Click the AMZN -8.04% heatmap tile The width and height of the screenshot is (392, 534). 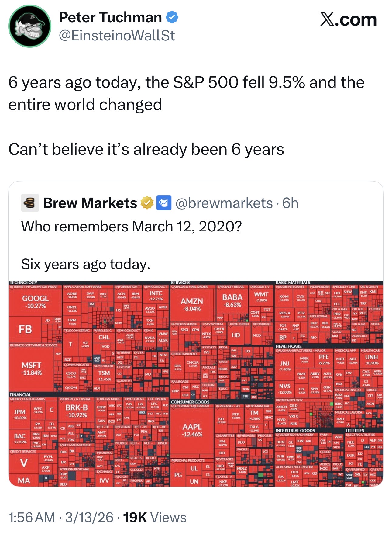coord(192,304)
